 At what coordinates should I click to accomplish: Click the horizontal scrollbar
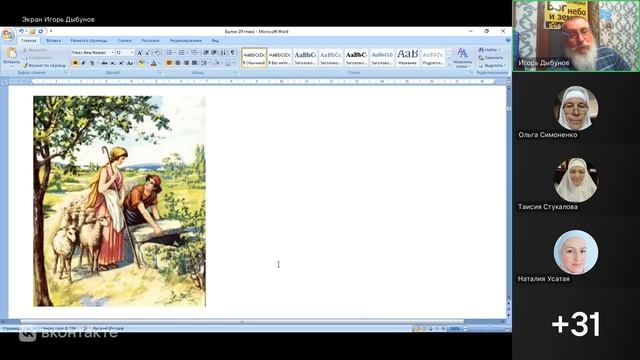click(242, 322)
